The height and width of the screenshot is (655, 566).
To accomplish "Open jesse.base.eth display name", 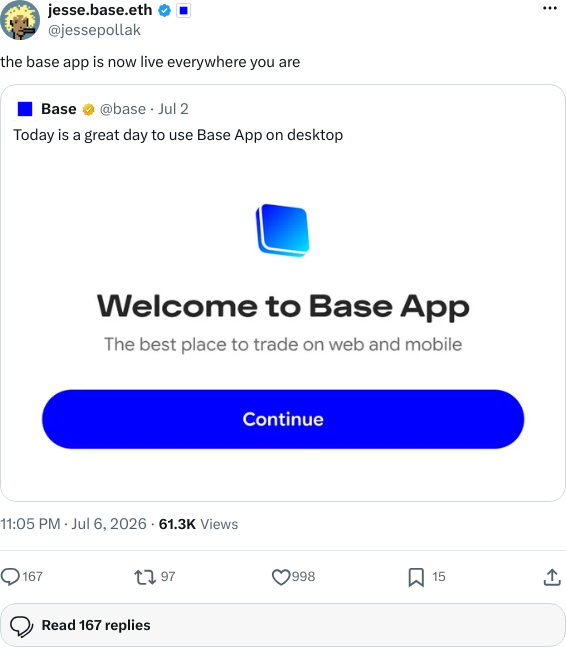I will pyautogui.click(x=100, y=10).
